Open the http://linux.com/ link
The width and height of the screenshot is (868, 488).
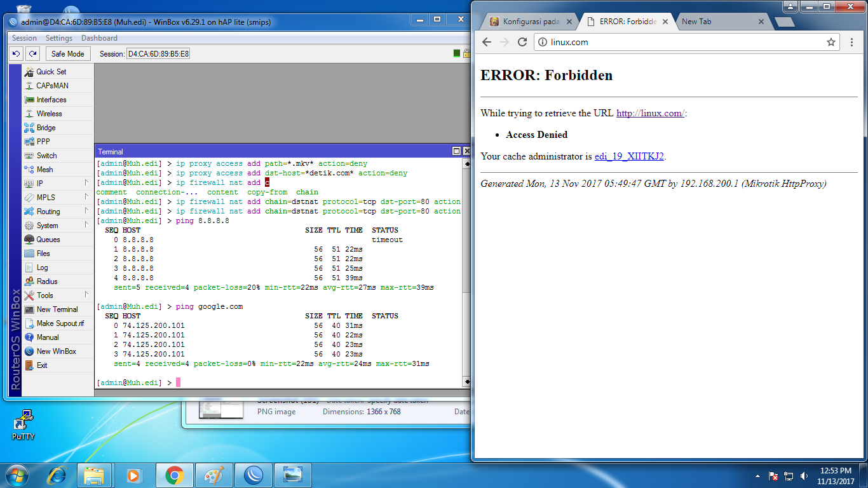[x=650, y=113]
